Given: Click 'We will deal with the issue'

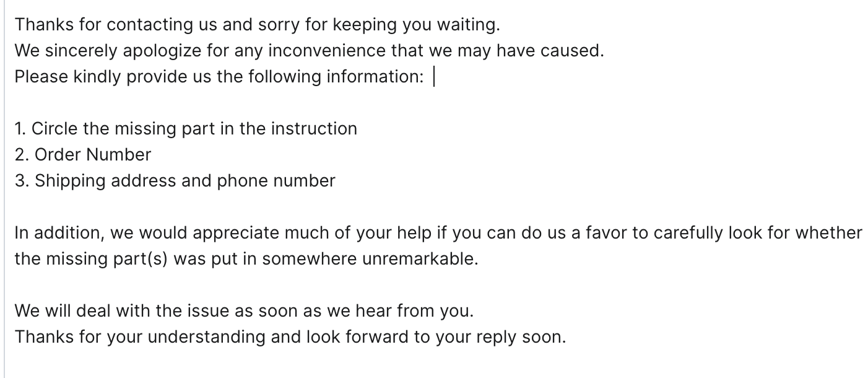Looking at the screenshot, I should (124, 311).
